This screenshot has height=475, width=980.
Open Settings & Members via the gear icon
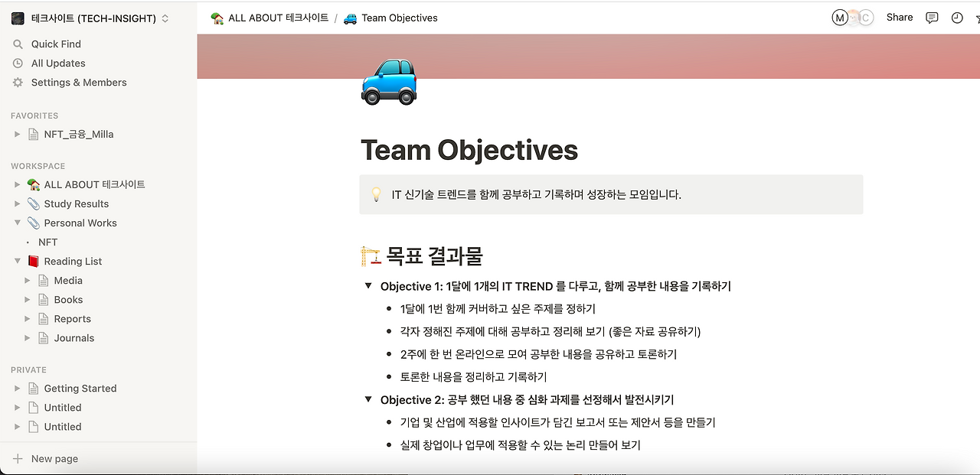(17, 82)
